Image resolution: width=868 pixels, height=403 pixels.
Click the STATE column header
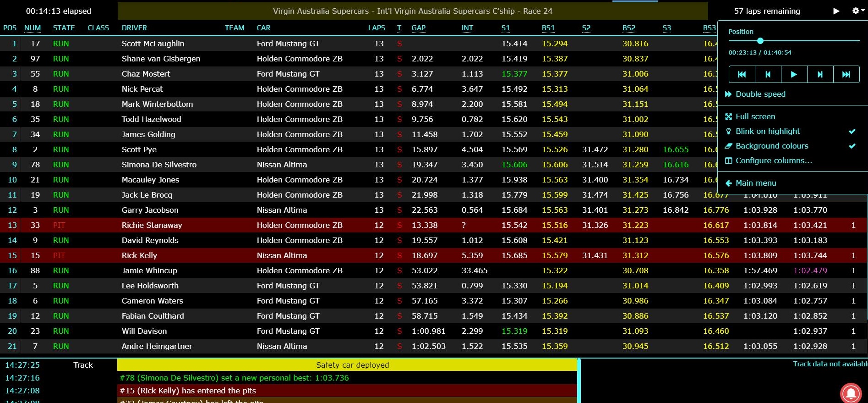[x=64, y=28]
